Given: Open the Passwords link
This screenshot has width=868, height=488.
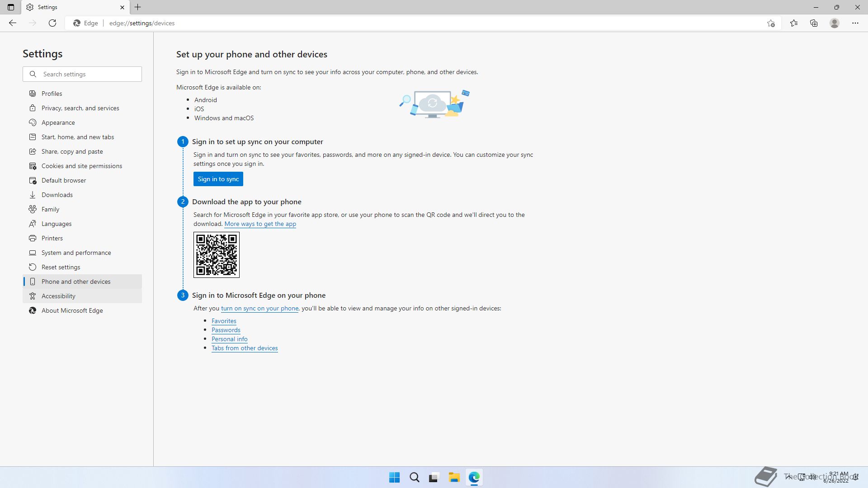Looking at the screenshot, I should (x=226, y=330).
